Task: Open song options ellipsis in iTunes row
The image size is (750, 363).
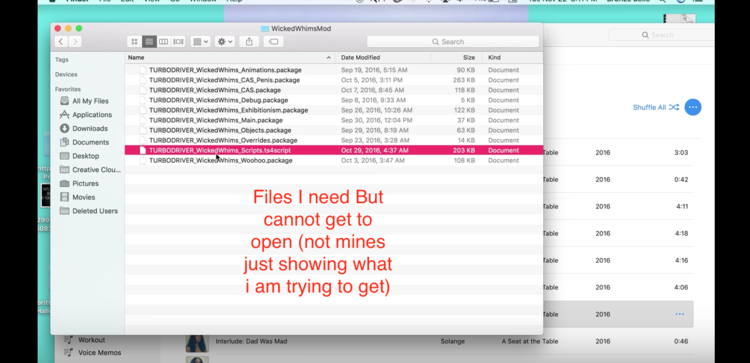Action: [x=679, y=314]
